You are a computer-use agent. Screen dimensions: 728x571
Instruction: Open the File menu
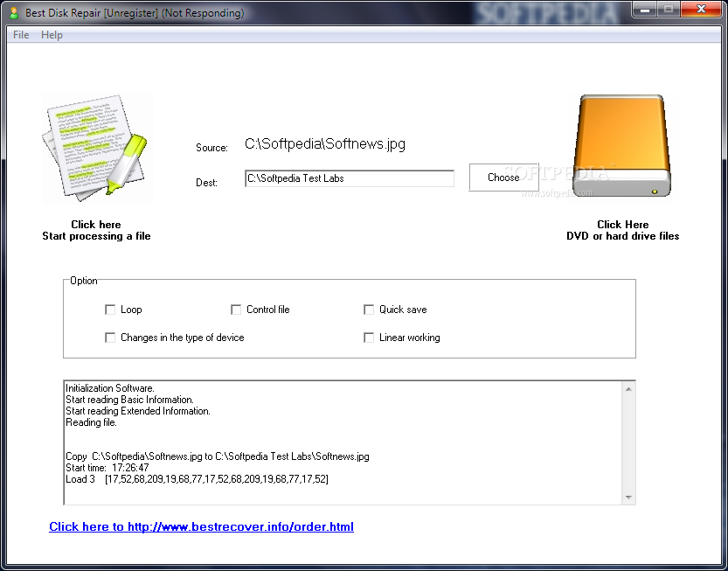[21, 35]
